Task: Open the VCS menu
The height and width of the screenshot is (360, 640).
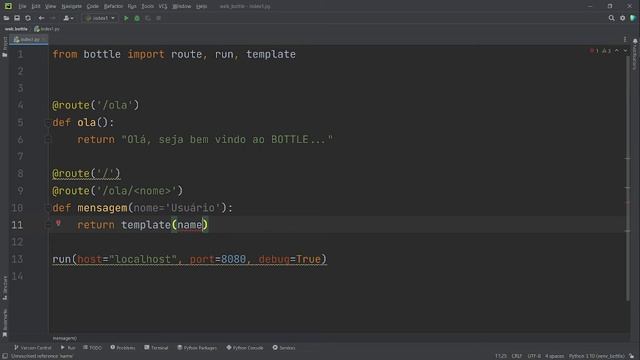Action: coord(163,6)
